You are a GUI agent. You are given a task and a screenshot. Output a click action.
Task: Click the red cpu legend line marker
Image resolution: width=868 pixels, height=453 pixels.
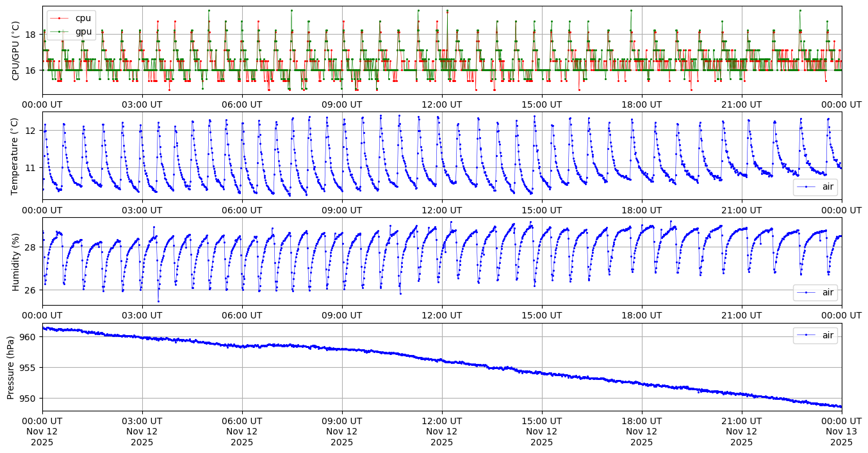tap(60, 19)
